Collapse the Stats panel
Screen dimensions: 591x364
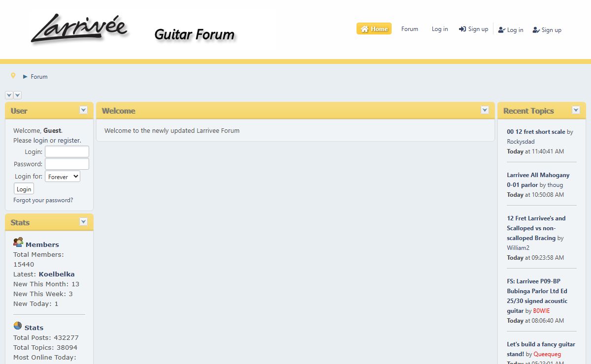click(x=84, y=222)
